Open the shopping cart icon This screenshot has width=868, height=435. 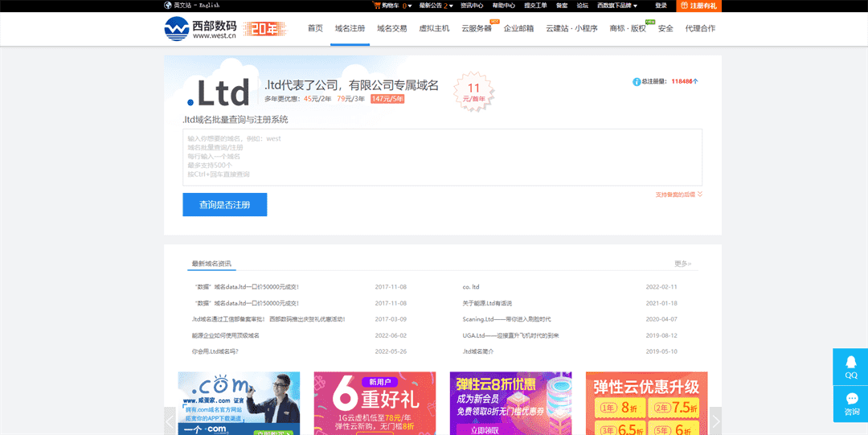[x=377, y=6]
